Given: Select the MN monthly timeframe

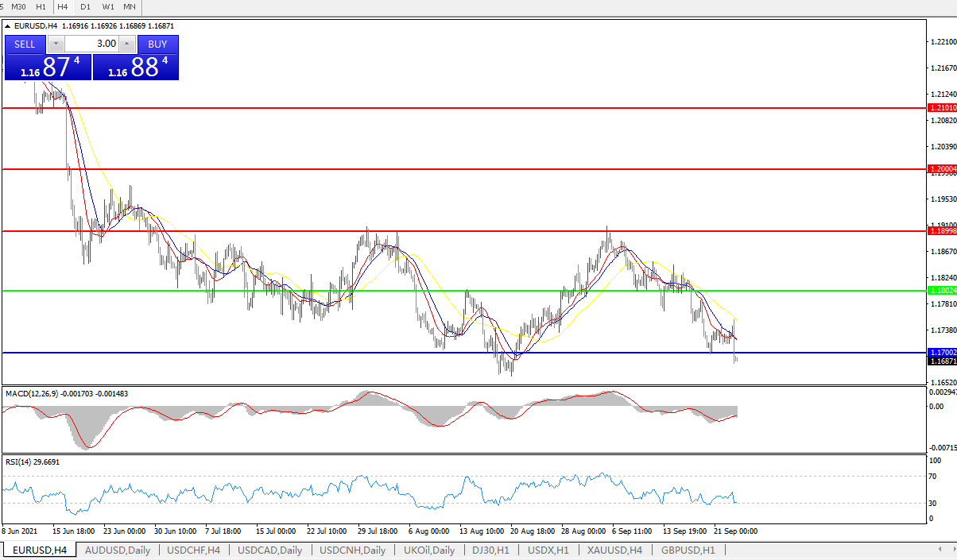Looking at the screenshot, I should 130,6.
